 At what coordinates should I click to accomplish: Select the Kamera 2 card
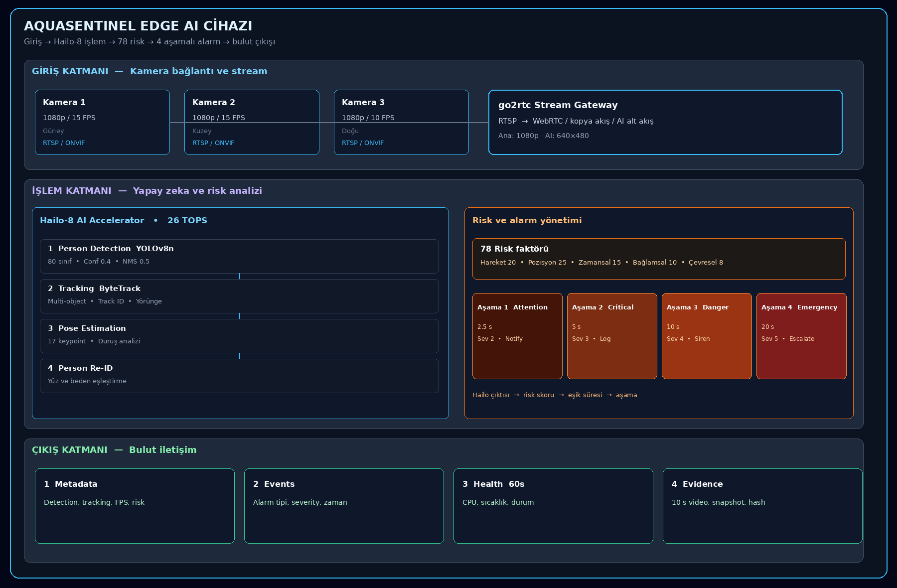pos(252,122)
